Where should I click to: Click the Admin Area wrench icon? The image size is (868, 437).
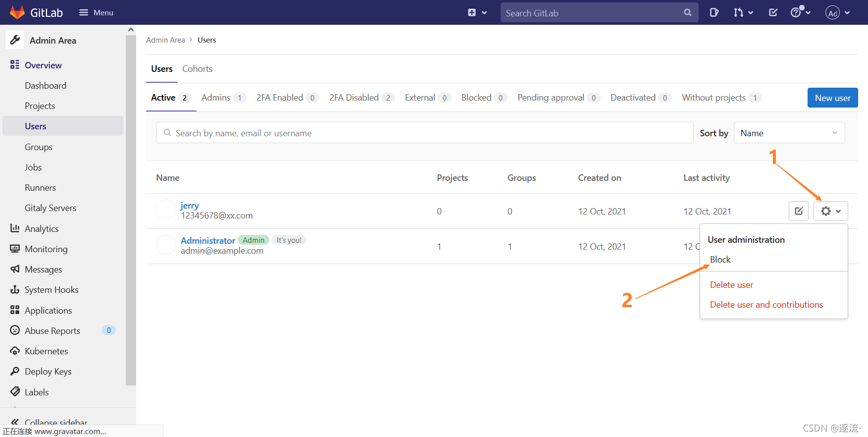pos(15,40)
